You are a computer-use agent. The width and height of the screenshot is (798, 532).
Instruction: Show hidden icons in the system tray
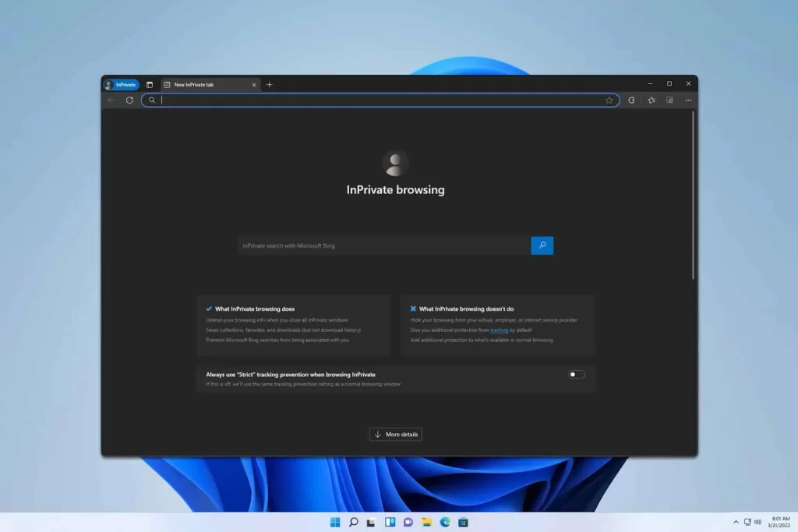[x=735, y=522]
